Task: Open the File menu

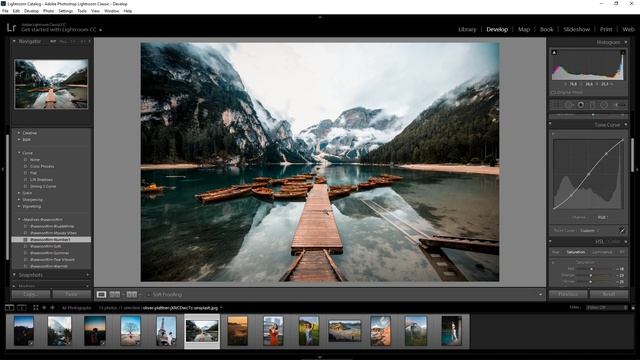Action: click(x=5, y=11)
